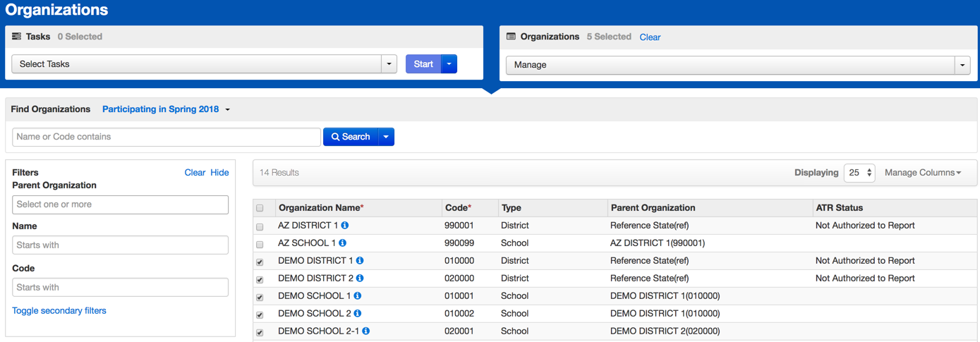Open Participating in Spring 2018 menu

166,109
